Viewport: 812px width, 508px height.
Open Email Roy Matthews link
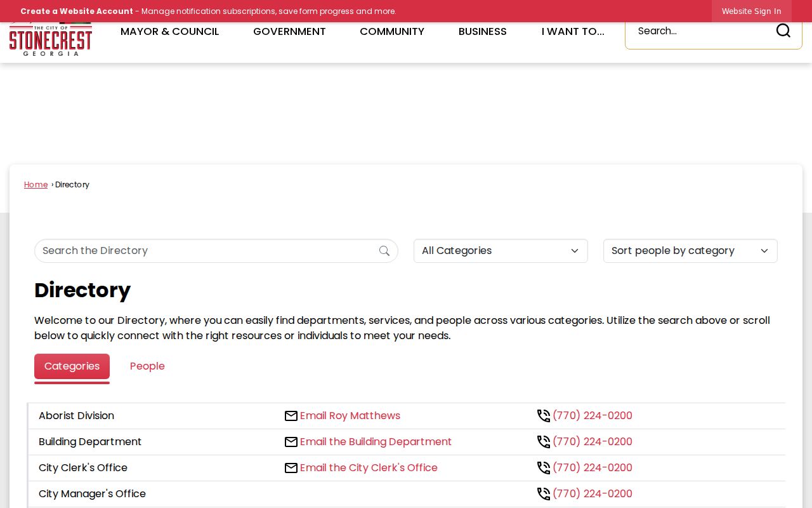350,416
